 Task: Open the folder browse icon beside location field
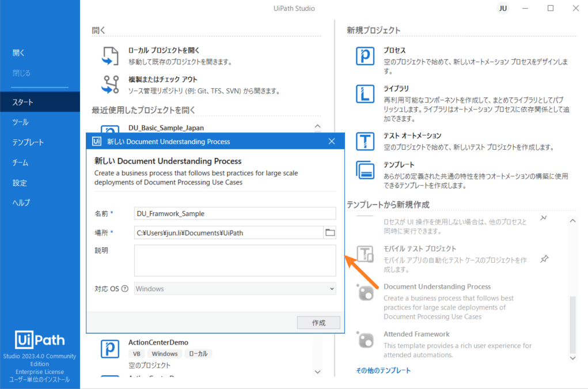click(330, 233)
